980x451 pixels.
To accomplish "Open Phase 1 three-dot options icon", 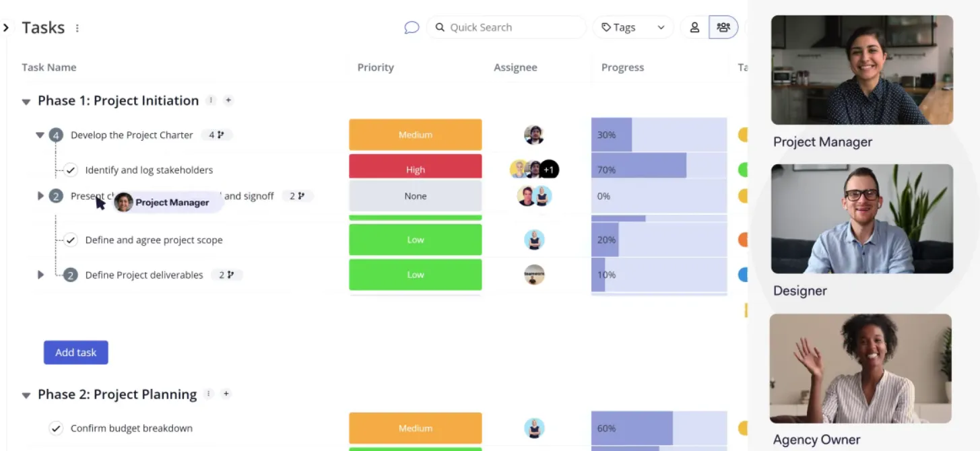I will 211,100.
